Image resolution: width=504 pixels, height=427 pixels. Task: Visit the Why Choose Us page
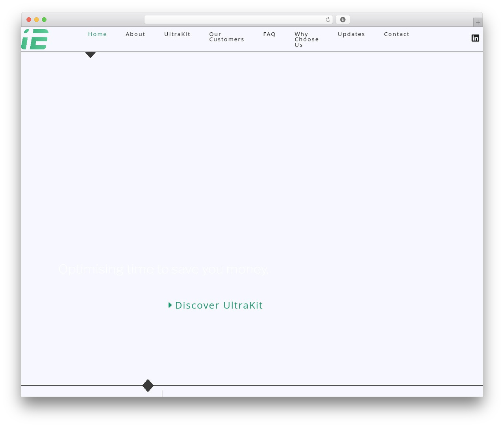point(307,39)
